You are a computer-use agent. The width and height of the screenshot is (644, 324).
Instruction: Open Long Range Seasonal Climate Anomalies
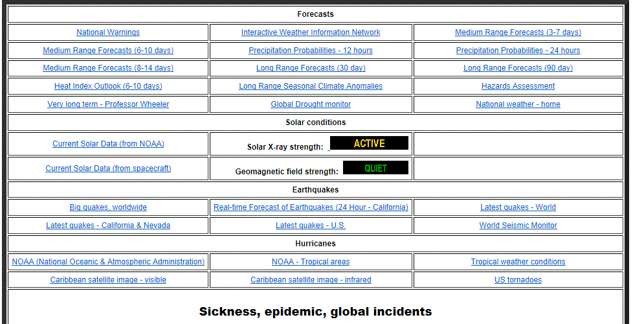pyautogui.click(x=311, y=86)
